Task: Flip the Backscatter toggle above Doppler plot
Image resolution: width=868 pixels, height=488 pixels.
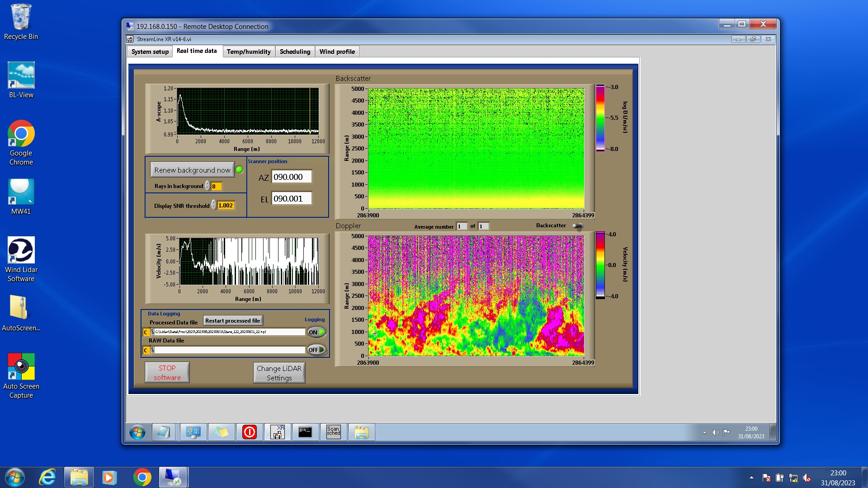Action: point(578,226)
